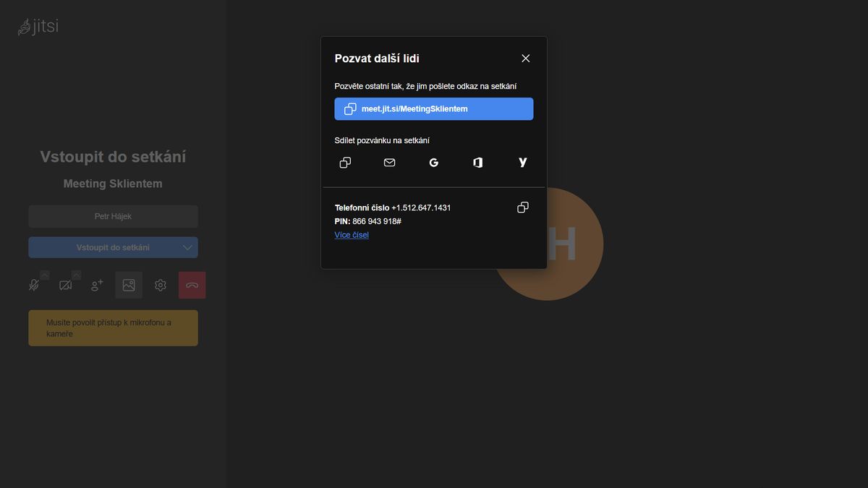Close the Pozvat další lidi dialog
Viewport: 868px width, 488px height.
pyautogui.click(x=526, y=59)
